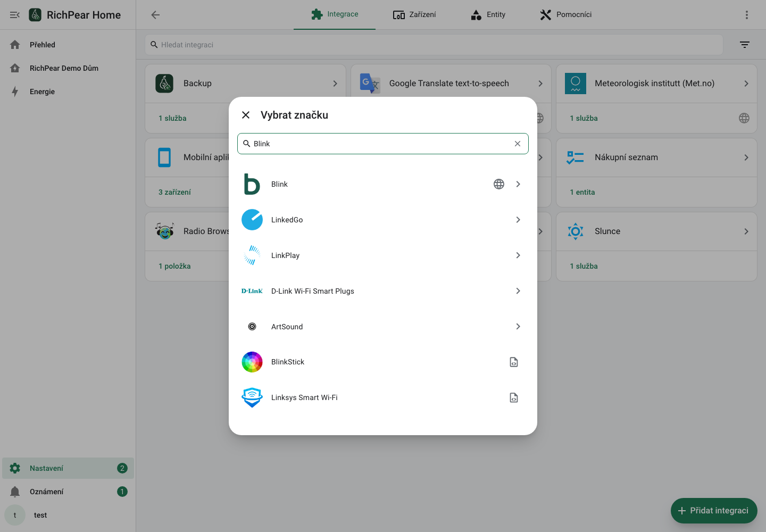The width and height of the screenshot is (766, 532).
Task: Click the D-Link brand logo
Action: coord(252,291)
